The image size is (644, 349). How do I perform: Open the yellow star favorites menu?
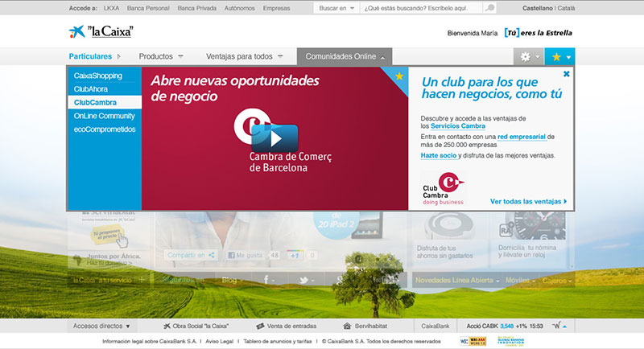(x=559, y=56)
